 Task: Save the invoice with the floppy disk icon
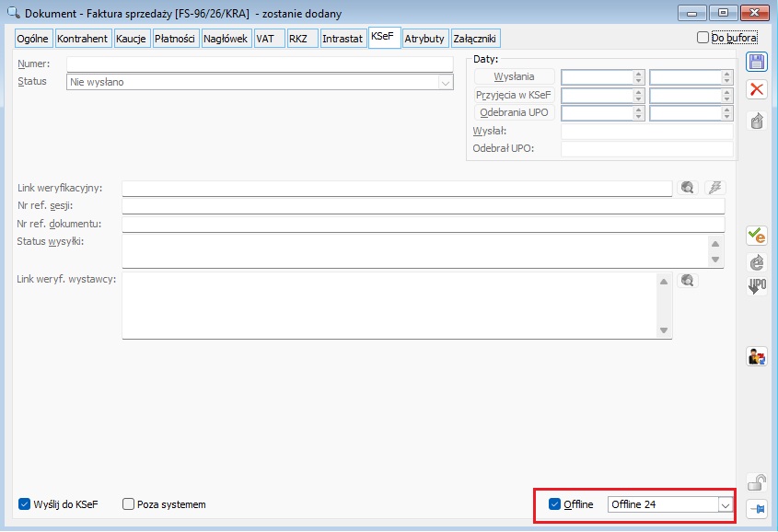tap(757, 63)
